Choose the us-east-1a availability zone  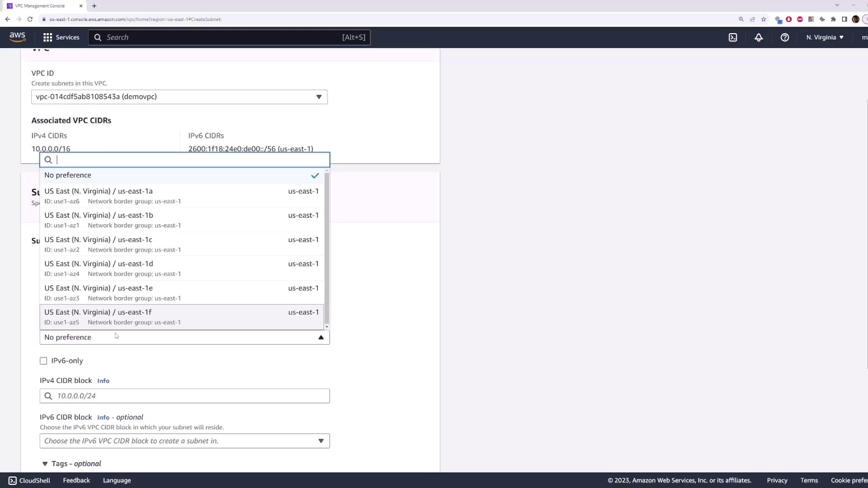point(181,196)
